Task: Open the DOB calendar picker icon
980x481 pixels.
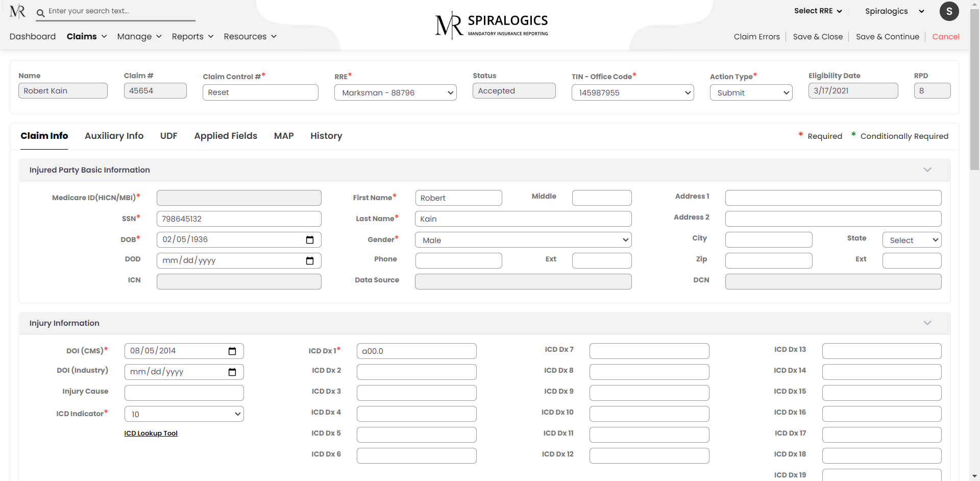Action: pyautogui.click(x=309, y=240)
